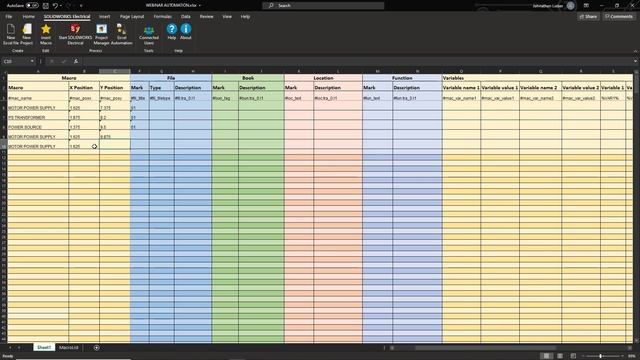Launch Excel Automation tool
This screenshot has height=360, width=640.
[122, 34]
